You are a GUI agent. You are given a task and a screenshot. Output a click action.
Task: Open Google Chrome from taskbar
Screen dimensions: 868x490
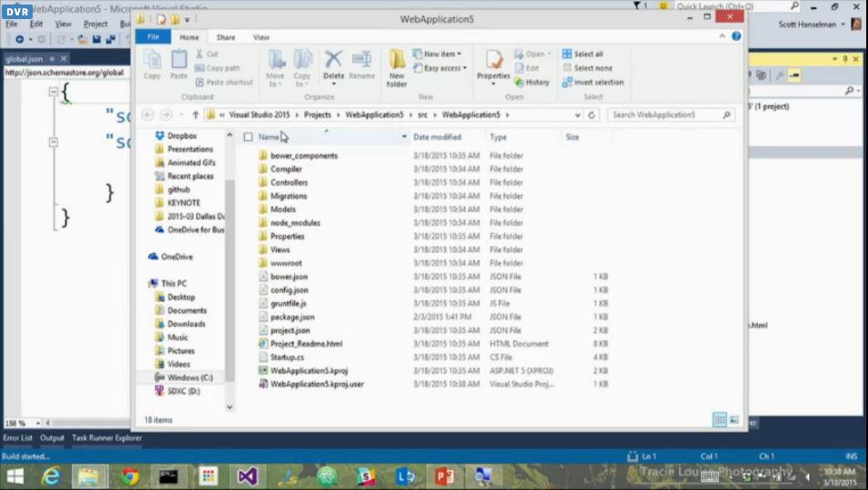coord(130,476)
